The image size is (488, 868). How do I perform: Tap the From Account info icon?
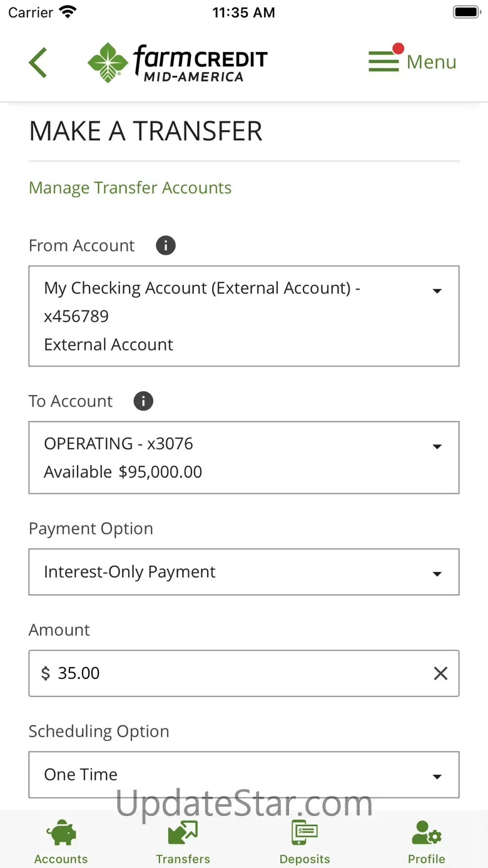tap(166, 245)
